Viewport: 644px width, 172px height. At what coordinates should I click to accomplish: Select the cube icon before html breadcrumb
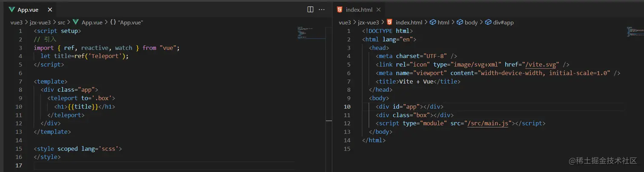point(432,22)
